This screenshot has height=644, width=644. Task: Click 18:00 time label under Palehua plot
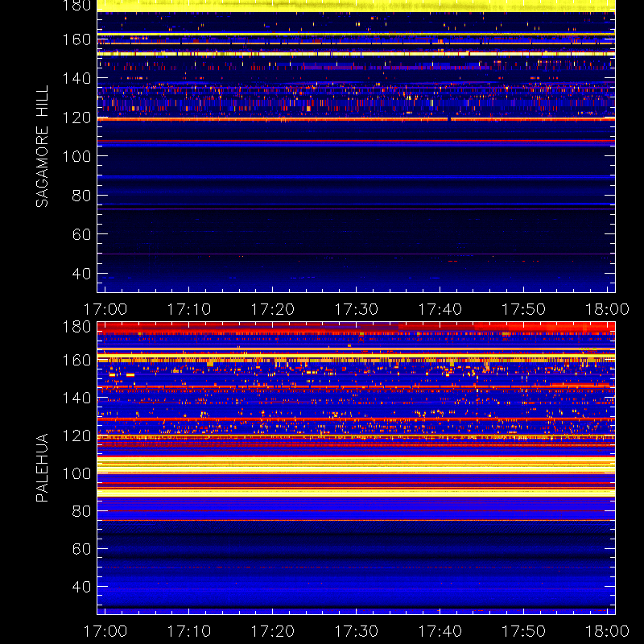tap(608, 631)
